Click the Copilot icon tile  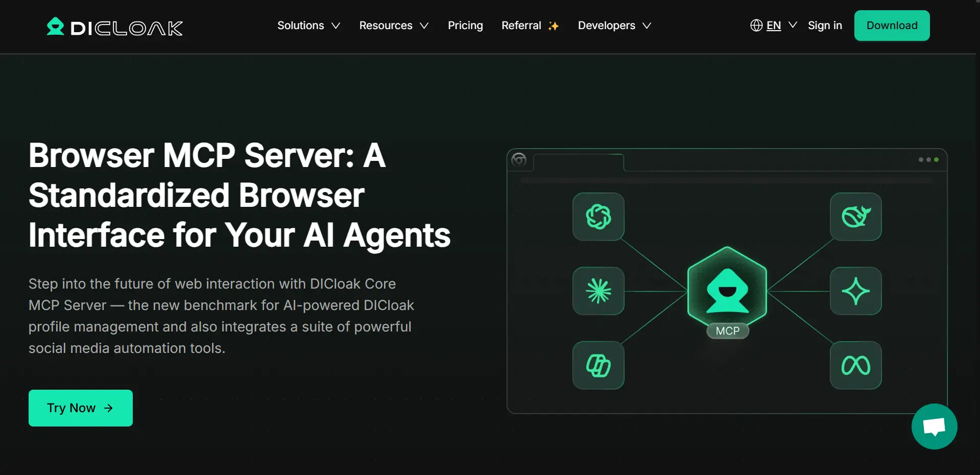[598, 365]
